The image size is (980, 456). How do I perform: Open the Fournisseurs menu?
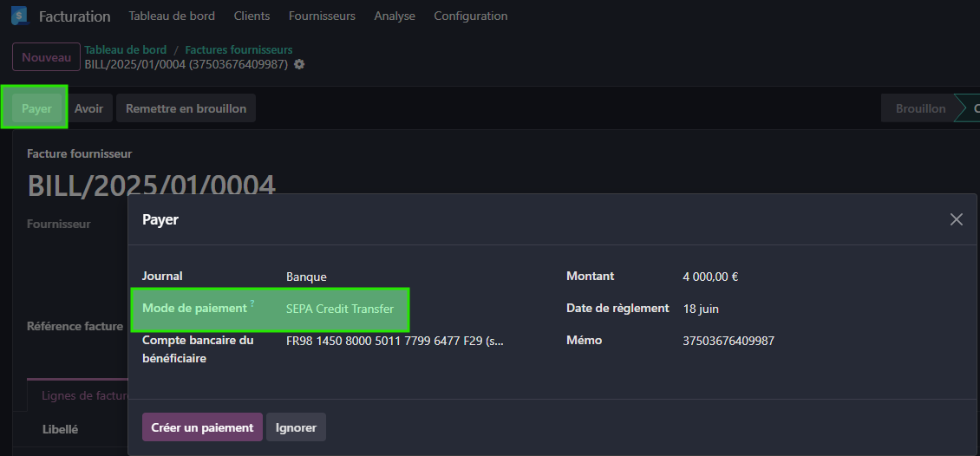[322, 16]
